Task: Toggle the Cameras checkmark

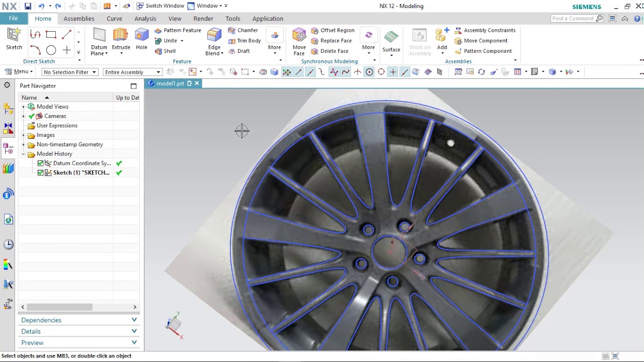Action: [32, 116]
